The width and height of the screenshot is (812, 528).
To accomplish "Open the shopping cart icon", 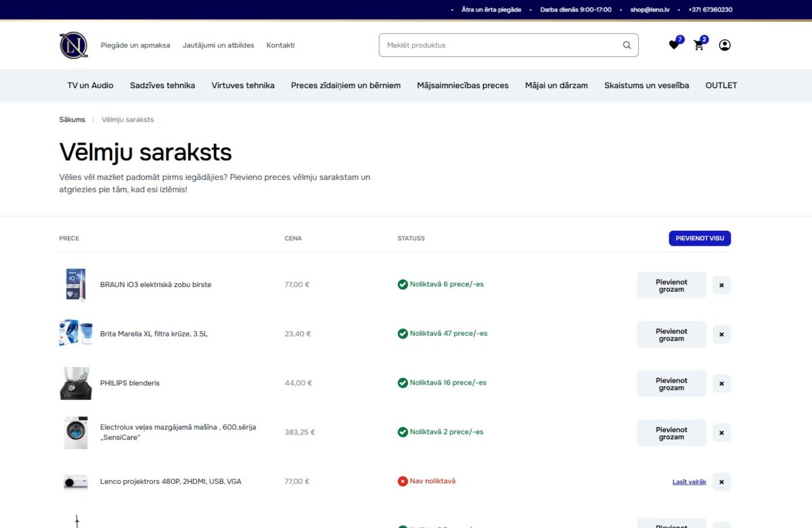I will click(x=699, y=45).
